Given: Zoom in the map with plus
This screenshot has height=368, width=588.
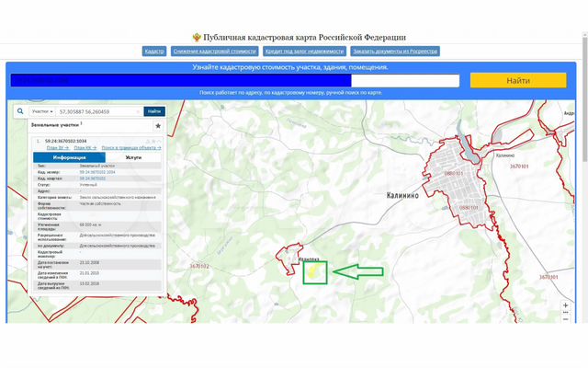Looking at the screenshot, I should [x=566, y=305].
